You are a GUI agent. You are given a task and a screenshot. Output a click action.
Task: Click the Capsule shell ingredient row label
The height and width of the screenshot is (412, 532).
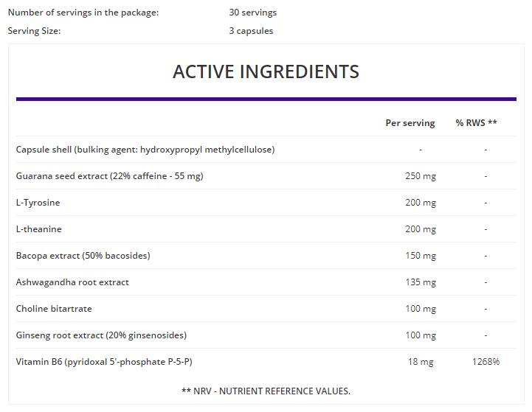(145, 150)
